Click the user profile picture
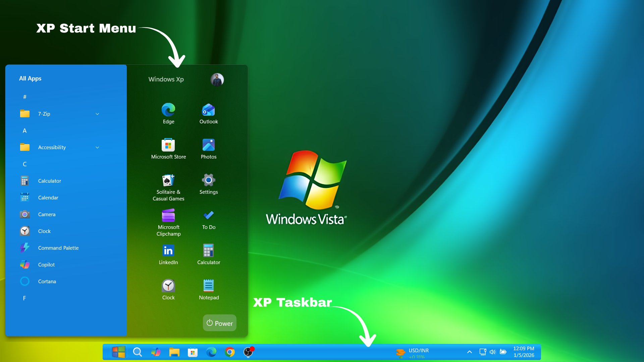 pyautogui.click(x=217, y=79)
